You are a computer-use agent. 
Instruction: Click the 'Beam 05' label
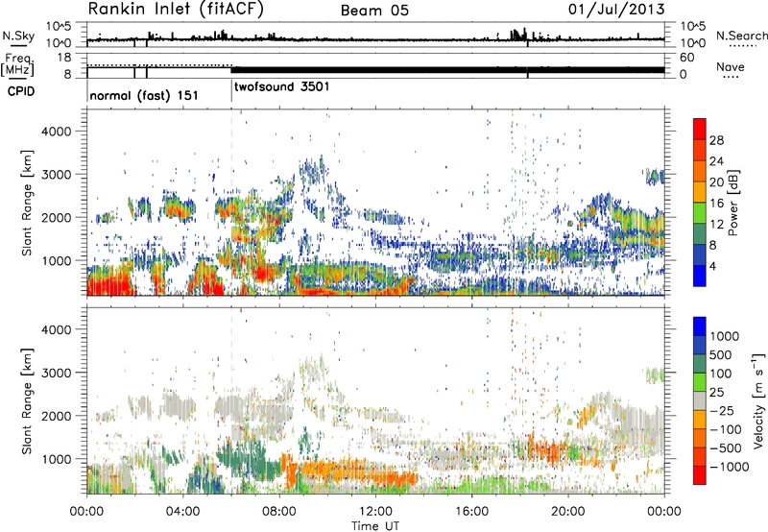point(374,11)
